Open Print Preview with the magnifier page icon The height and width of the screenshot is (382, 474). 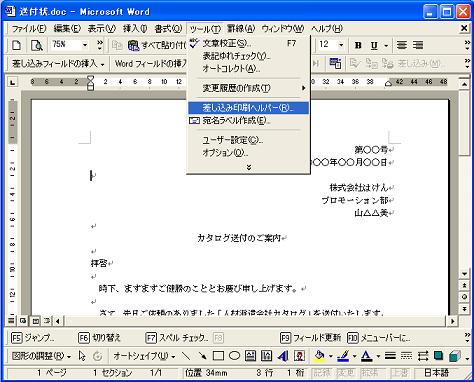[x=36, y=45]
